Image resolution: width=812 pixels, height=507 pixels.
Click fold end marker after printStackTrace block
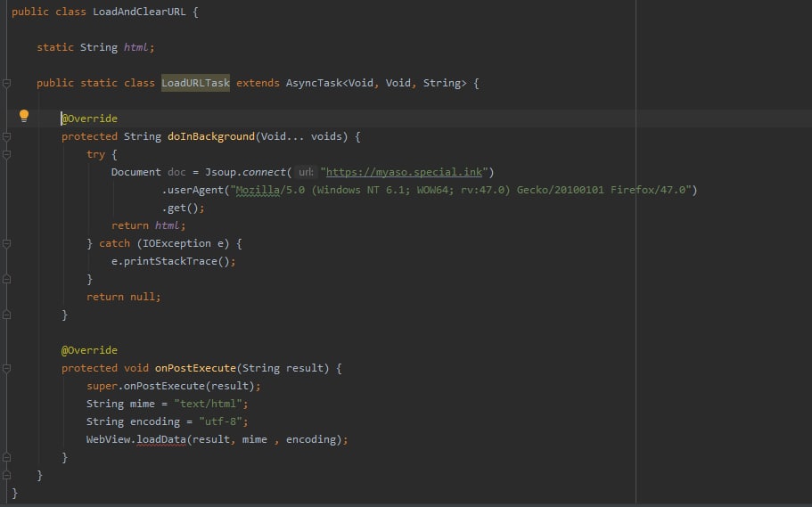coord(7,279)
